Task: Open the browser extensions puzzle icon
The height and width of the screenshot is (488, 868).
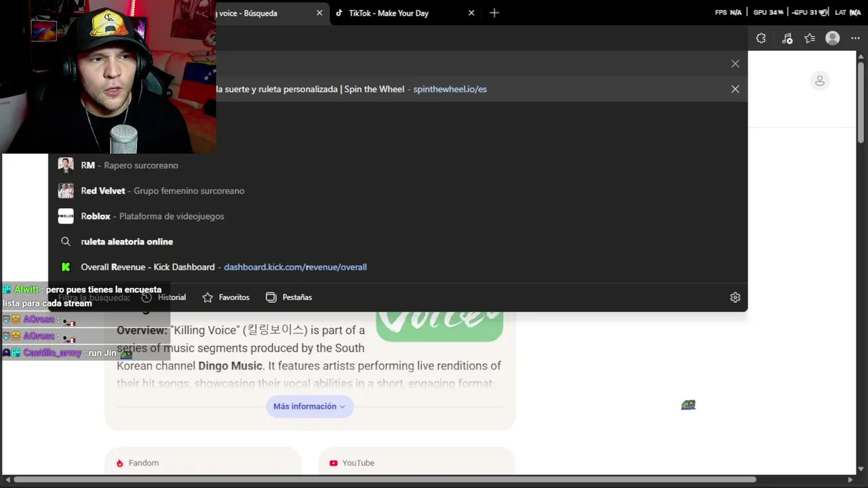Action: click(761, 39)
